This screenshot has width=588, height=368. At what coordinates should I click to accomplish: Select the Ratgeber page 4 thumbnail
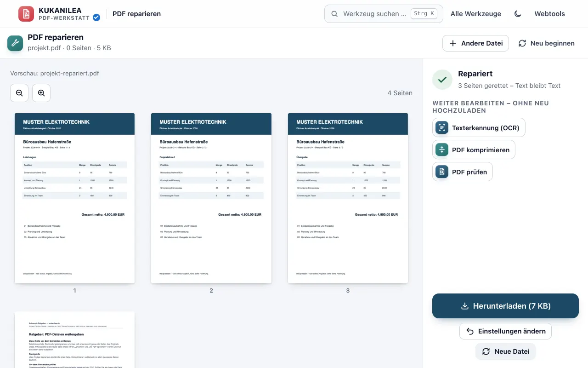pos(74,340)
